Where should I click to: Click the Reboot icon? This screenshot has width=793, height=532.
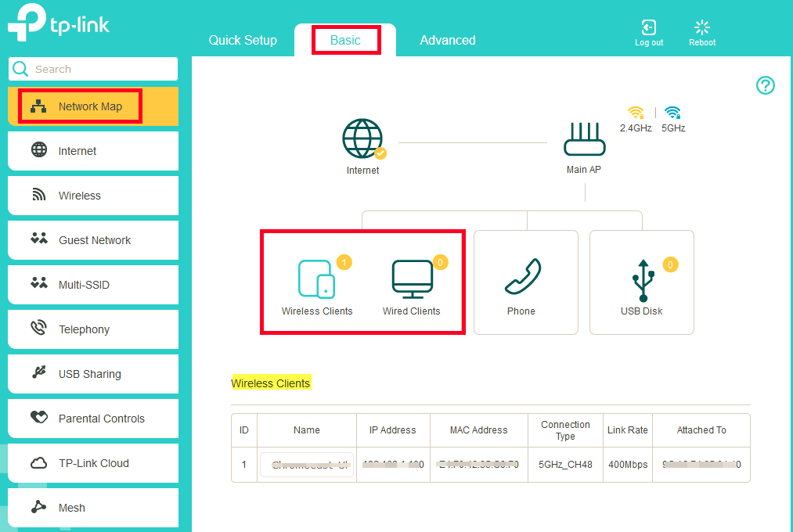(702, 27)
